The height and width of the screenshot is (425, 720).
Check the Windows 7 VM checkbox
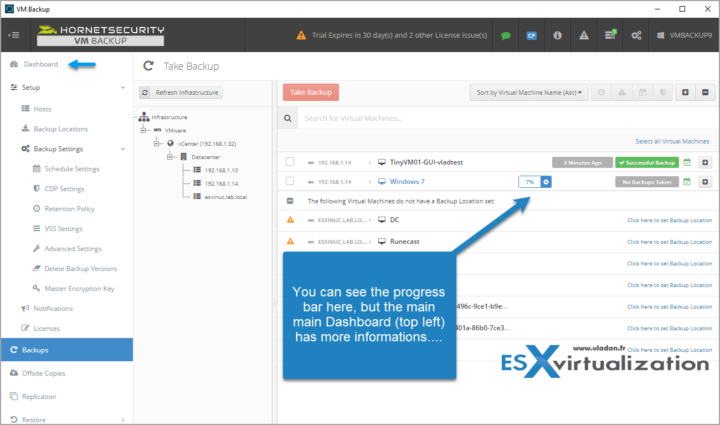(290, 182)
